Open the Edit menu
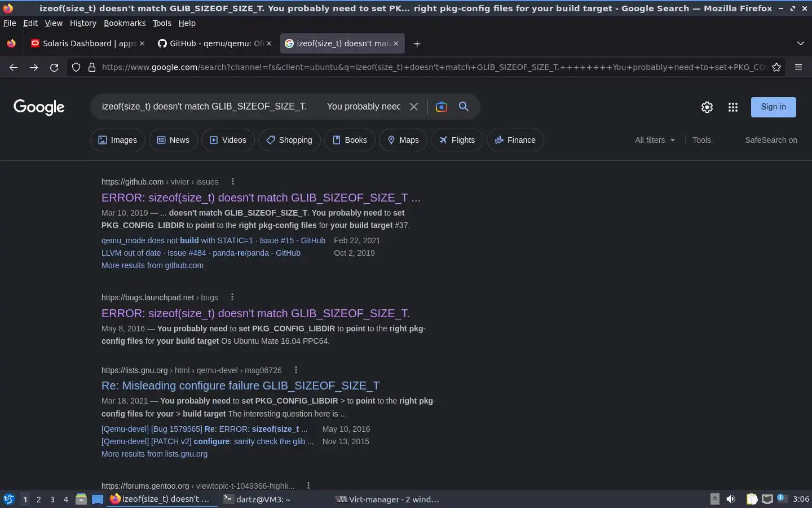The image size is (812, 508). 30,23
